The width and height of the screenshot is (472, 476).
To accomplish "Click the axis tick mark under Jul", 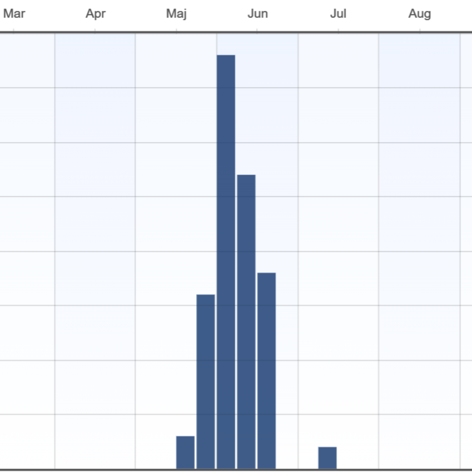I will (x=338, y=31).
